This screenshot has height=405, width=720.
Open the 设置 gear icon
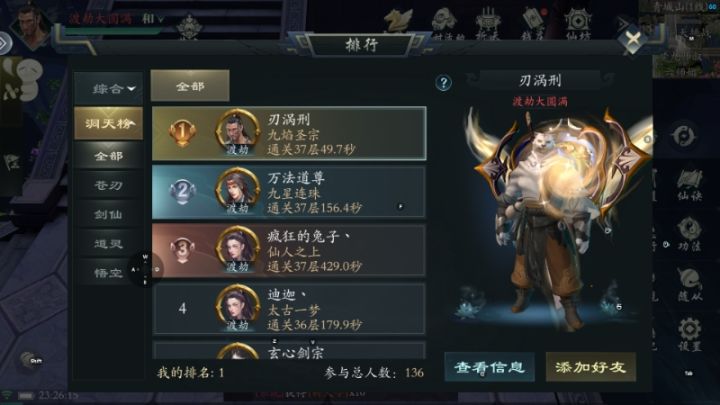(x=689, y=335)
